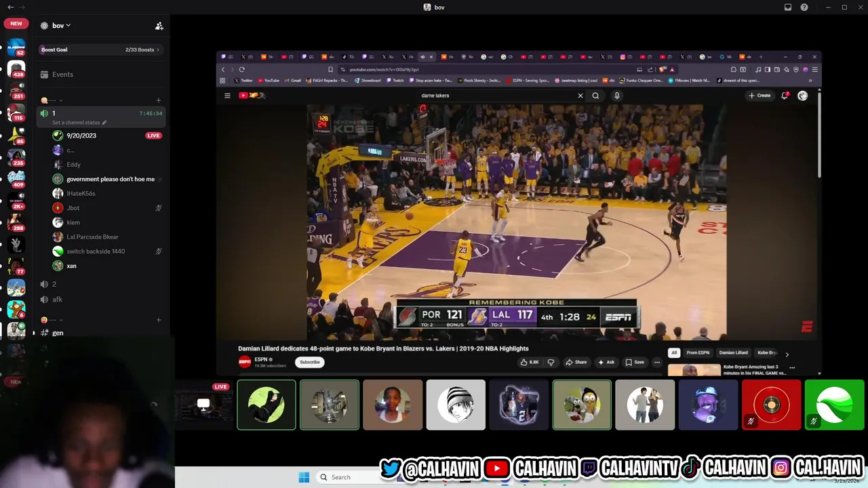Select voice user Jbot
Image resolution: width=868 pixels, height=488 pixels.
pos(73,208)
